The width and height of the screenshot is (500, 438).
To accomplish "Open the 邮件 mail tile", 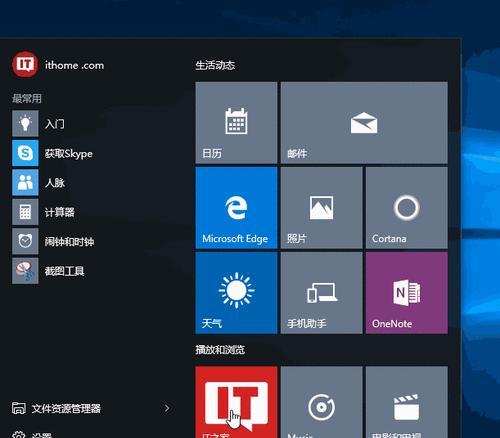I will click(364, 123).
